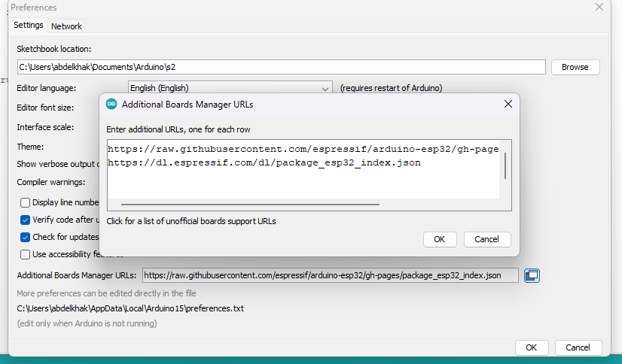Click the Arduino logo in the URLs dialog title
622x364 pixels.
pos(111,105)
